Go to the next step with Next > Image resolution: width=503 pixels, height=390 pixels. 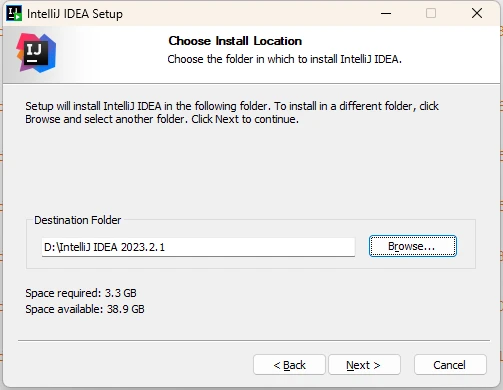point(364,365)
